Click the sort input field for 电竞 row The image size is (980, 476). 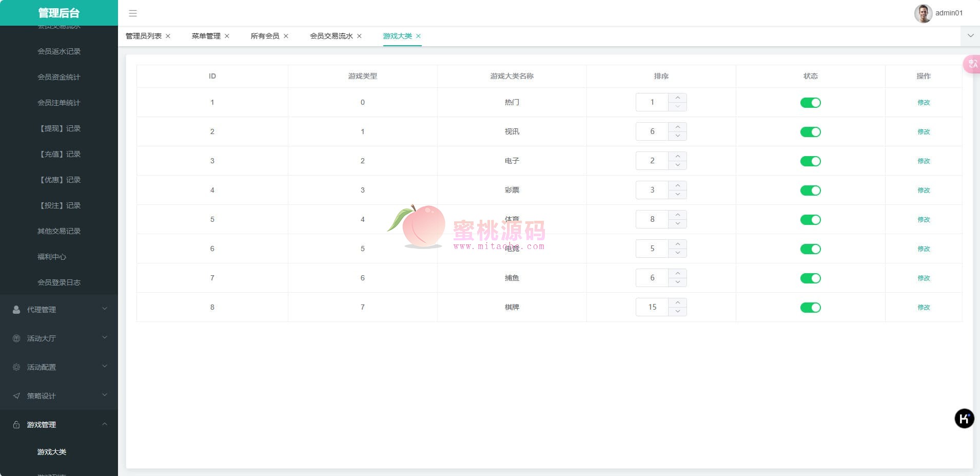[x=652, y=249]
